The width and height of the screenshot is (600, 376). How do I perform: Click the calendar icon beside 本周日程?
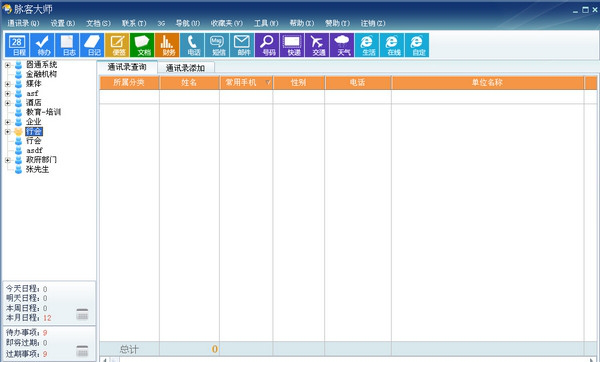tap(82, 314)
